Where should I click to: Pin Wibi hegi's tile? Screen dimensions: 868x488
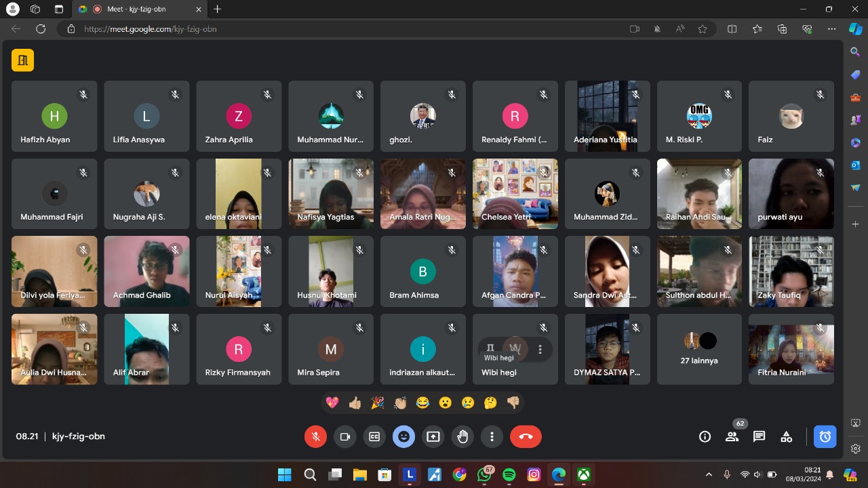[x=490, y=348]
